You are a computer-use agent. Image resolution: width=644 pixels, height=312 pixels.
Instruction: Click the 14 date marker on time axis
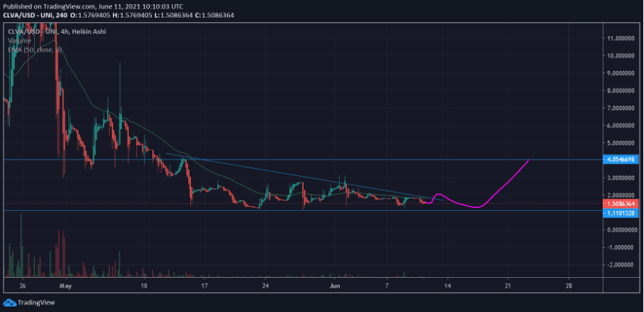pos(447,286)
